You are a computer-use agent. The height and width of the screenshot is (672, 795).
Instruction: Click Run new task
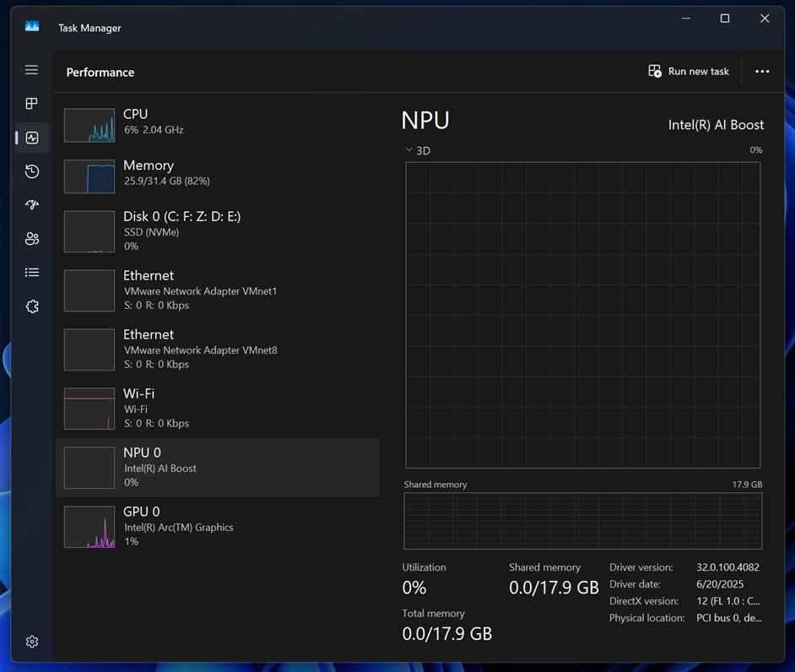coord(688,71)
